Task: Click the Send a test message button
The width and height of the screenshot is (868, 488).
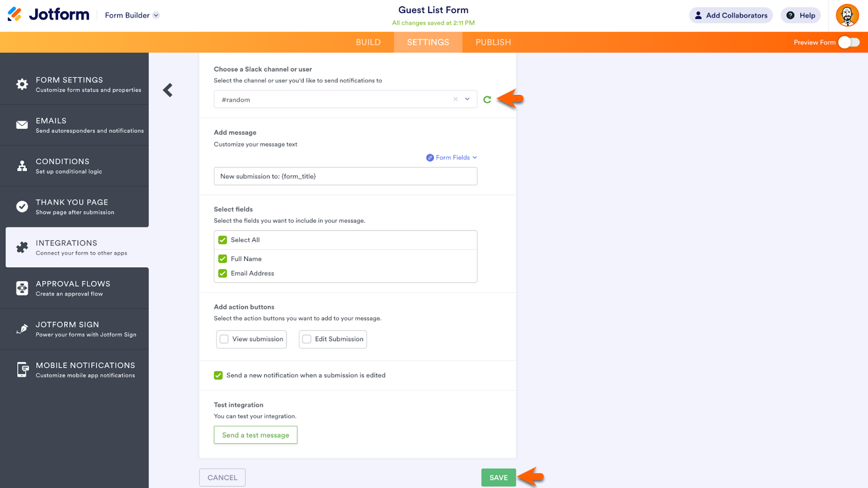Action: click(x=256, y=435)
